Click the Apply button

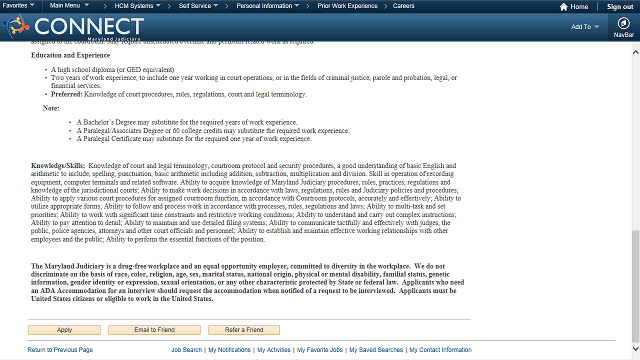tap(64, 330)
